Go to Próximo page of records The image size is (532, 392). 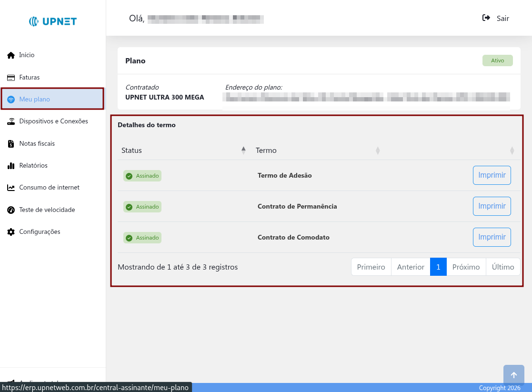point(466,267)
